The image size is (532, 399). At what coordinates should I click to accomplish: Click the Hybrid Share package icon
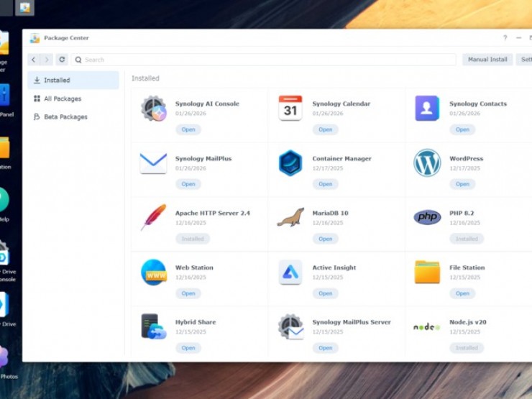coord(153,326)
